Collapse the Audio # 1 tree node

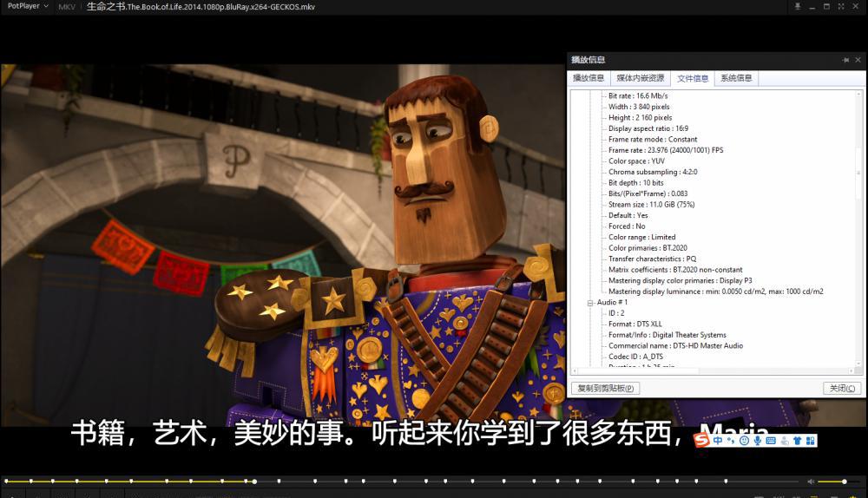590,303
